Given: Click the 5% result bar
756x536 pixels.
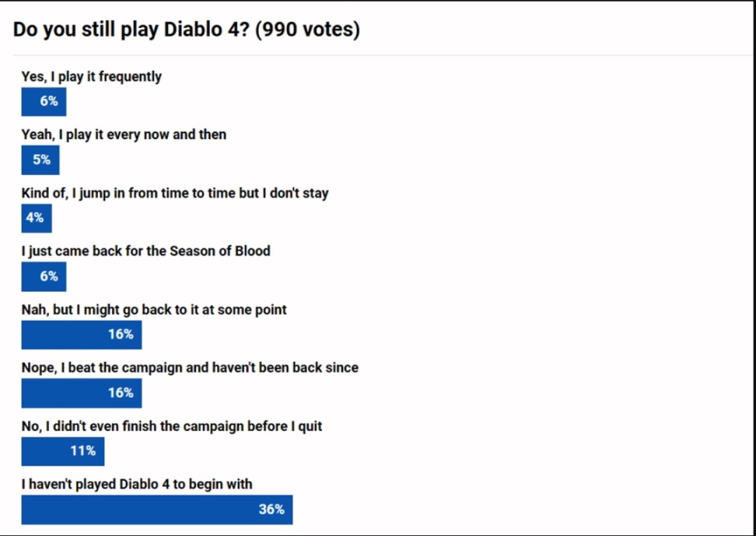Looking at the screenshot, I should [x=40, y=159].
